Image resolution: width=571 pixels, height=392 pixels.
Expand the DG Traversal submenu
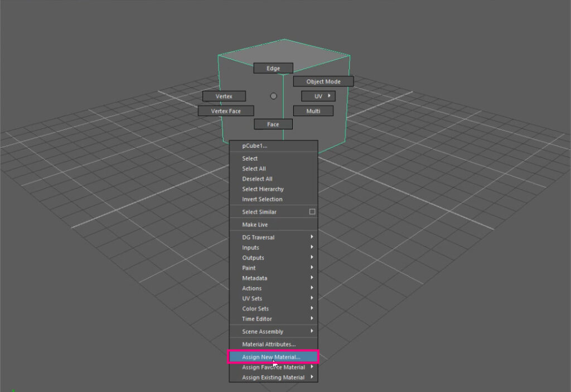273,238
